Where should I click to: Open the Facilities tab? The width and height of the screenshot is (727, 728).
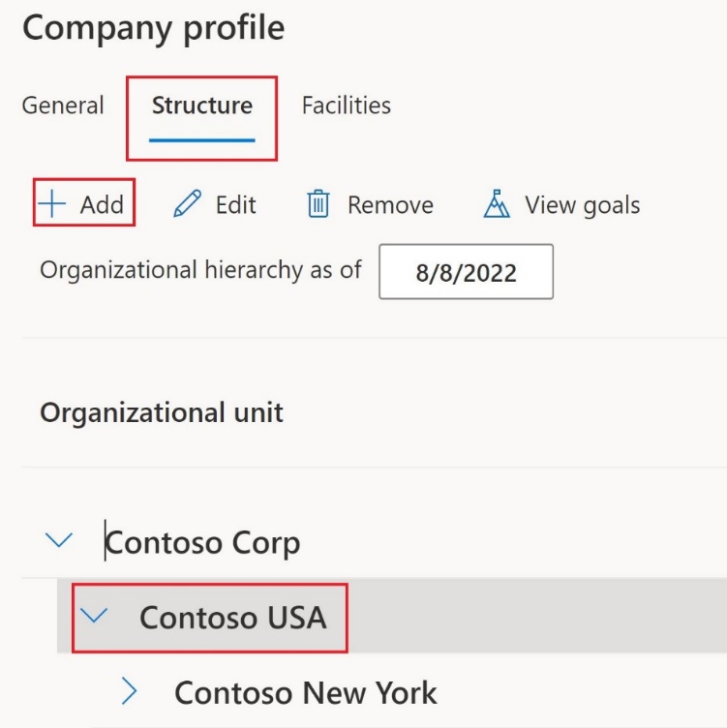[x=347, y=105]
